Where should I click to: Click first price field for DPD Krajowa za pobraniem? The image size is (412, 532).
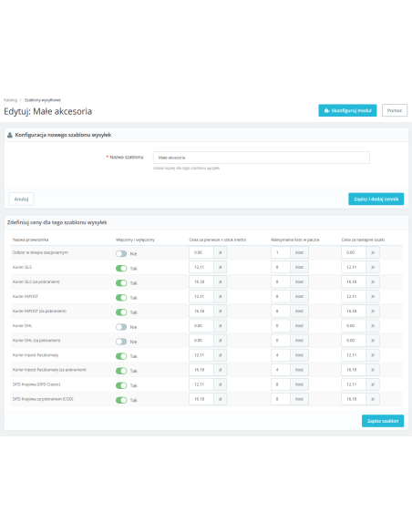coord(201,399)
